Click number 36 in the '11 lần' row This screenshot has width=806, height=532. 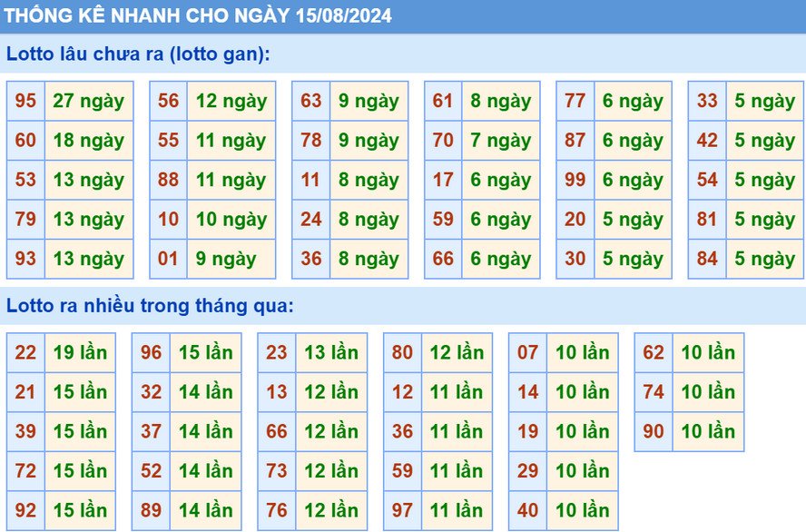point(402,432)
